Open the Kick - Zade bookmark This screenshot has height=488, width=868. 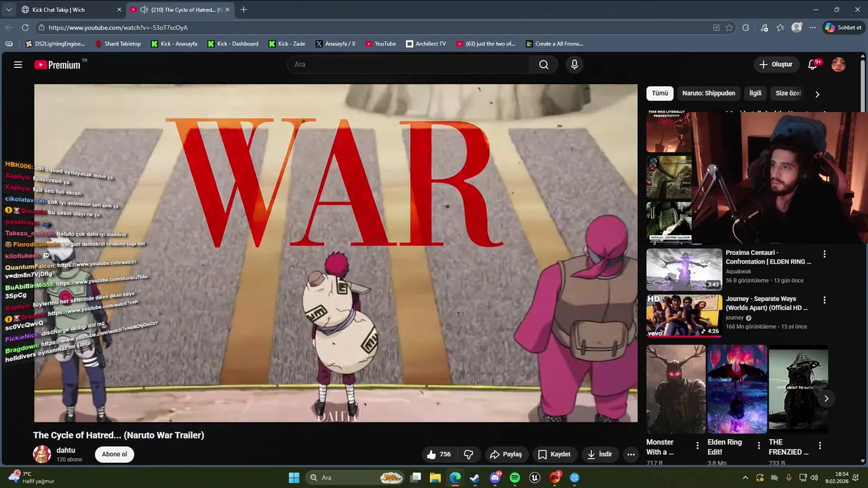point(287,44)
